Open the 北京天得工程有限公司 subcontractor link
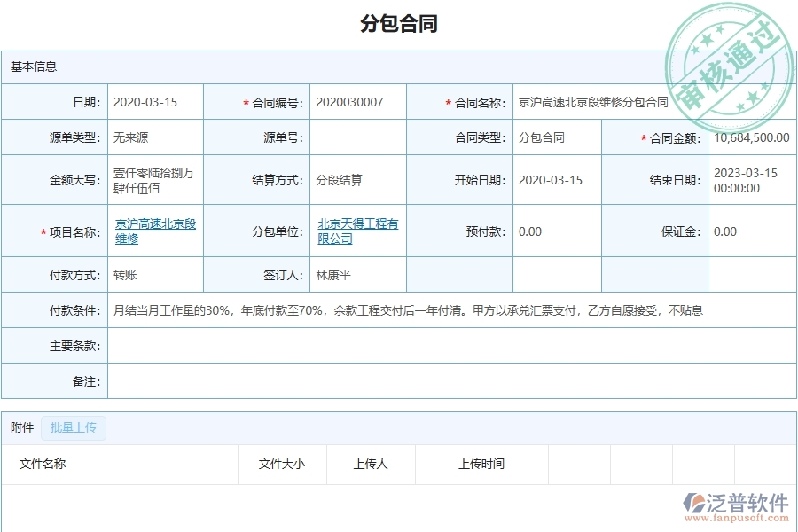This screenshot has width=798, height=532. click(357, 231)
